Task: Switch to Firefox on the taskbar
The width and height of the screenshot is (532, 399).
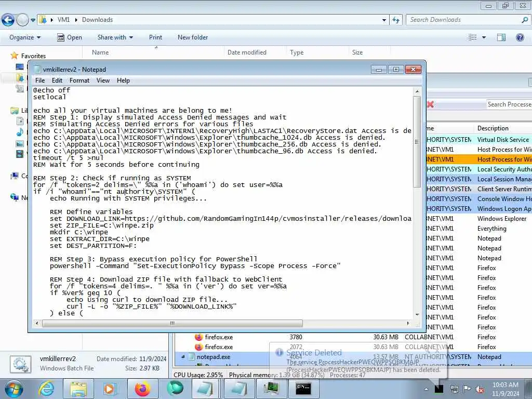Action: 142,389
